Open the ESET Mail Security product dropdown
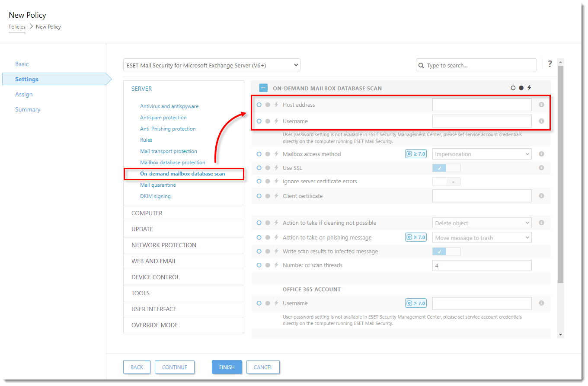Viewport: 588px width, 386px height. [212, 65]
